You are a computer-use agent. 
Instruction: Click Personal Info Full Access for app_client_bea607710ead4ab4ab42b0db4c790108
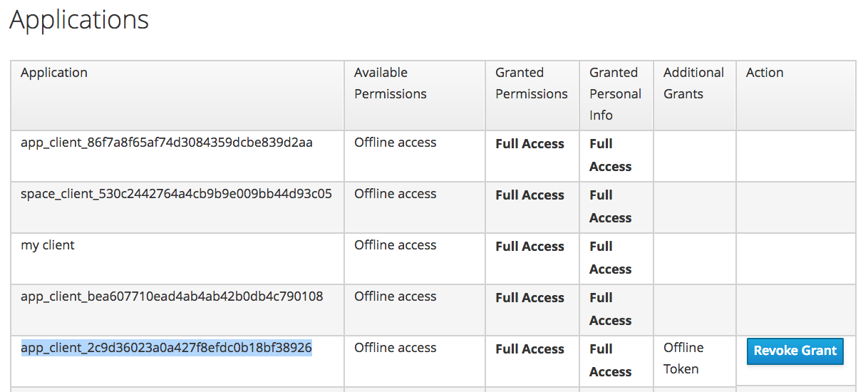[610, 309]
